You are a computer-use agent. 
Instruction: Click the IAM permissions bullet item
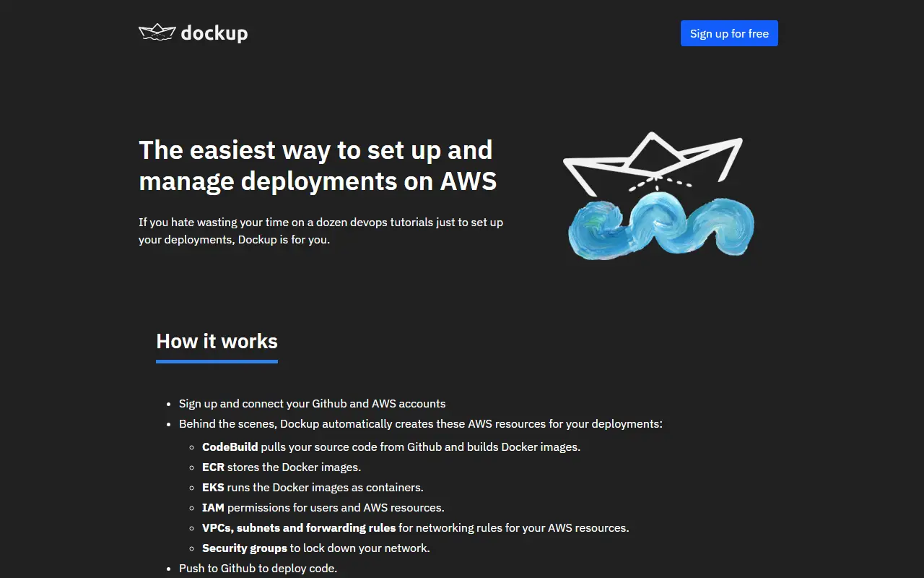[x=323, y=508]
